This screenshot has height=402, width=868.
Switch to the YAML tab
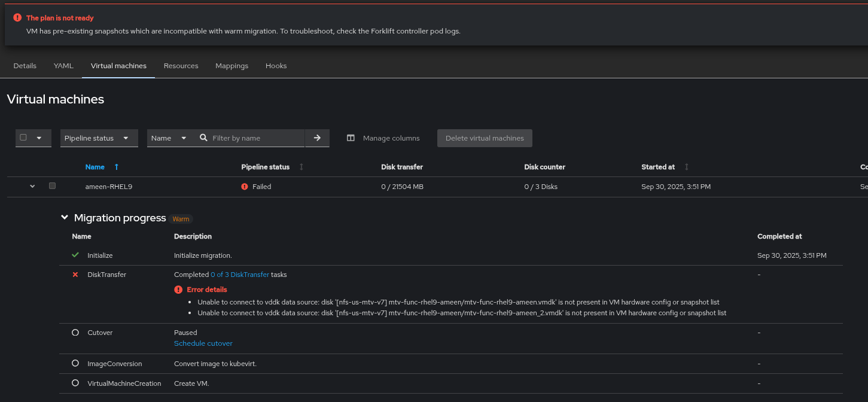tap(63, 66)
